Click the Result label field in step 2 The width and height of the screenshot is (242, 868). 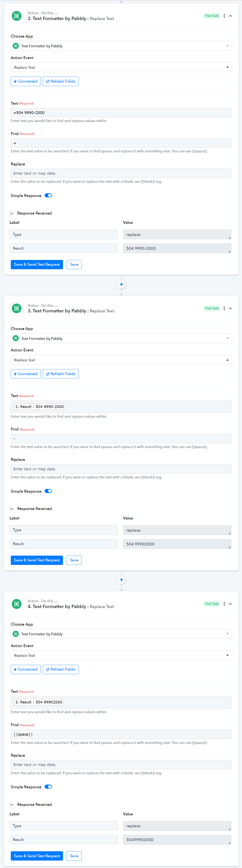pos(64,248)
